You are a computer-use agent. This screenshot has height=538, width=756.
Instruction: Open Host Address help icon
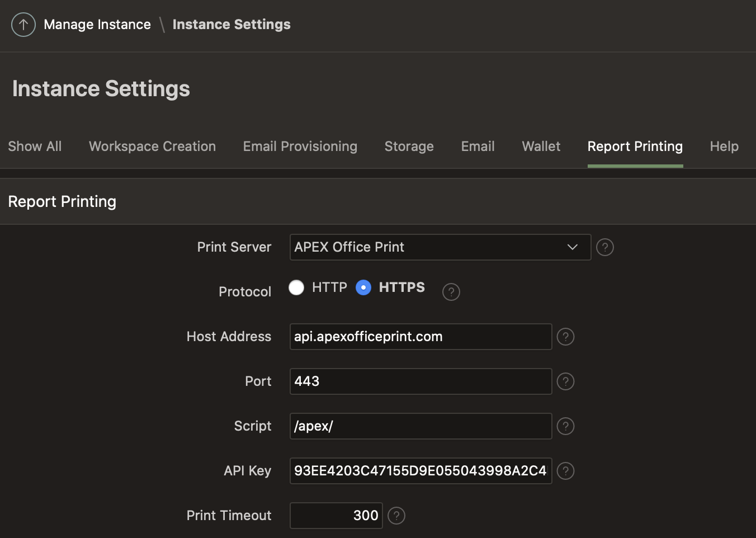[x=566, y=337]
